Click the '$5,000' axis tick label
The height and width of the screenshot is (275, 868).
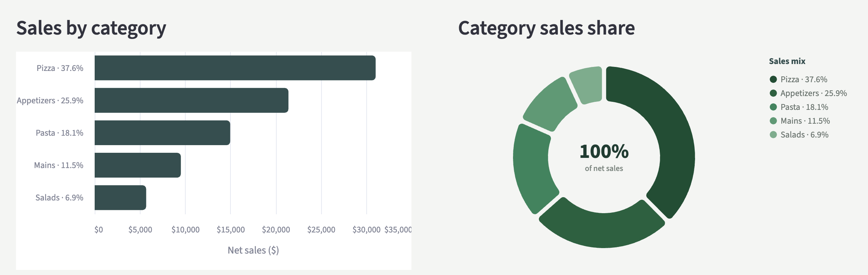[140, 230]
